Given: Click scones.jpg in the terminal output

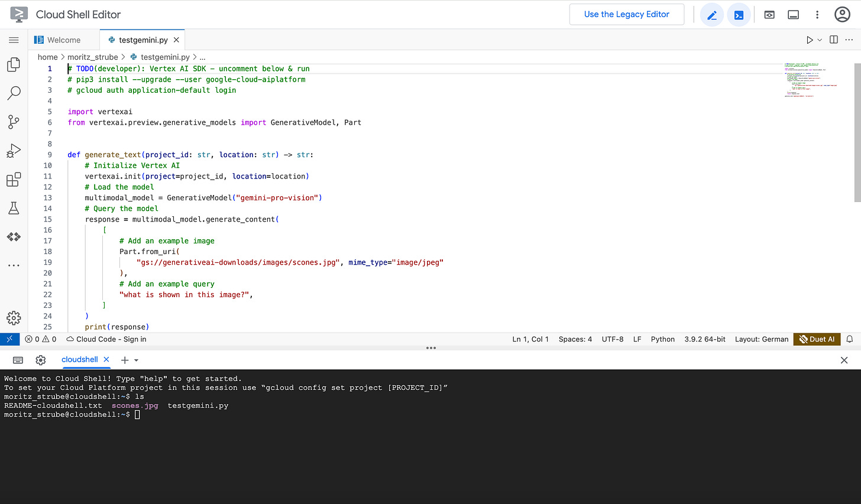Looking at the screenshot, I should click(x=135, y=406).
